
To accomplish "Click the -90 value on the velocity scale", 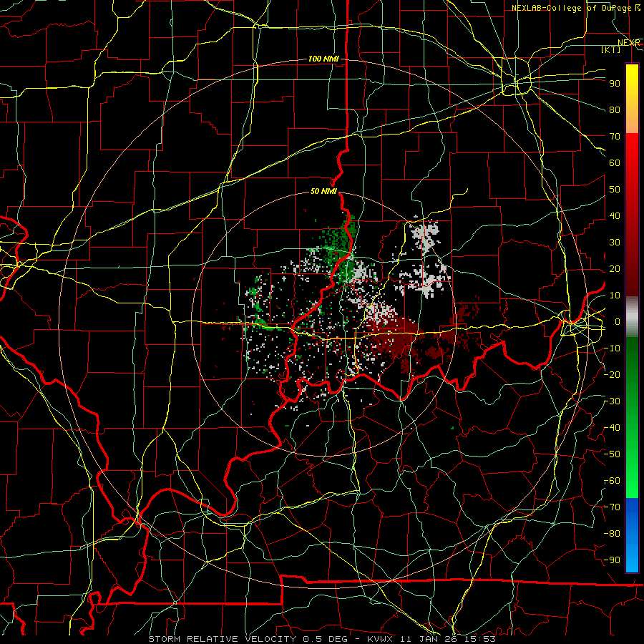I will pyautogui.click(x=613, y=560).
